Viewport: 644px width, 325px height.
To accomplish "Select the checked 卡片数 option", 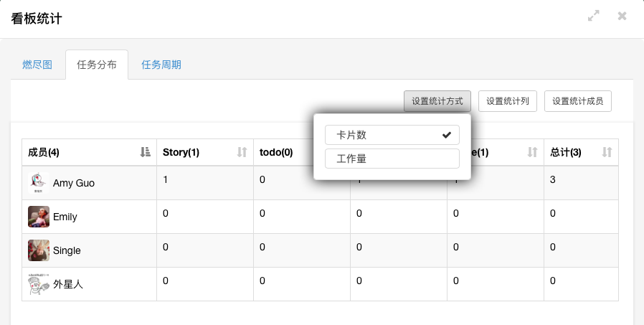I will 392,135.
